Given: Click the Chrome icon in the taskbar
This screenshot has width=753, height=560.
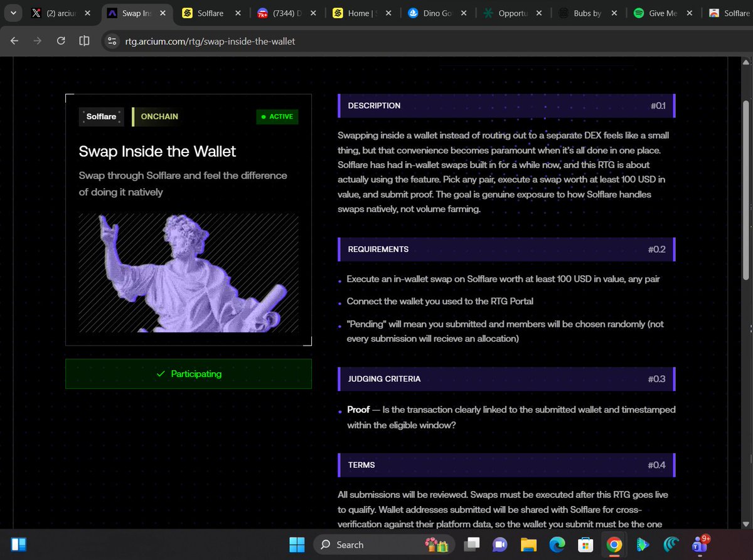Looking at the screenshot, I should click(614, 544).
